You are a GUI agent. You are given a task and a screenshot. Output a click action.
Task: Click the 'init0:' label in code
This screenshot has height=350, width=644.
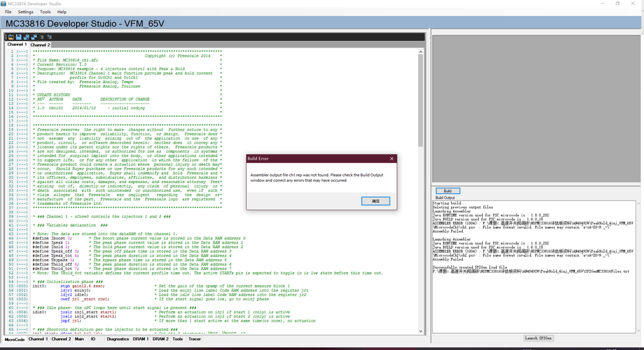(39, 286)
